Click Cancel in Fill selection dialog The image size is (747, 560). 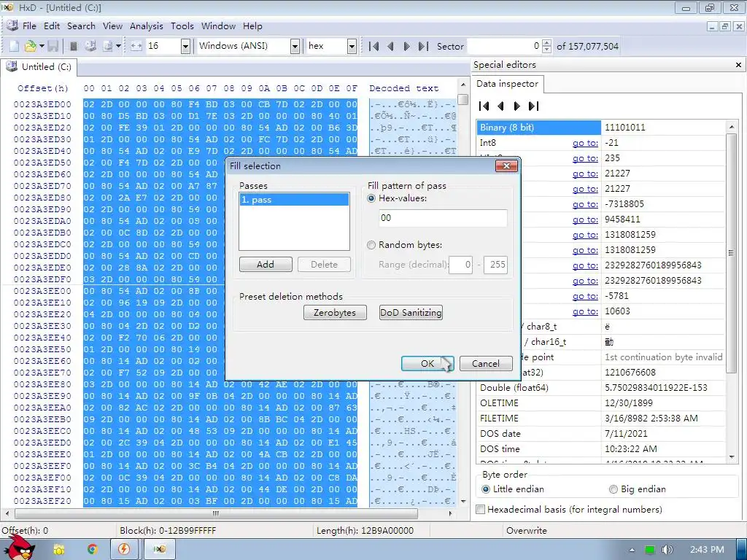[486, 363]
